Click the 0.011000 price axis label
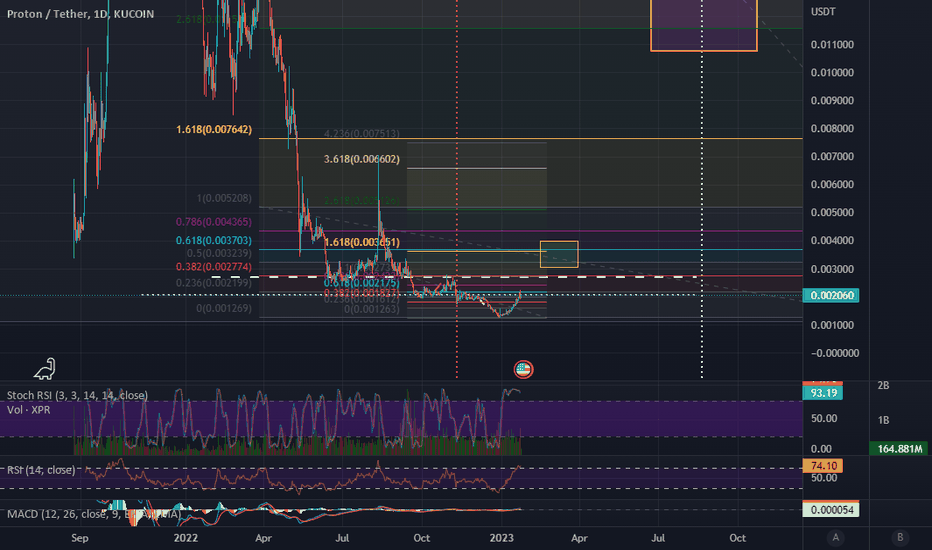The image size is (932, 550). click(x=832, y=45)
